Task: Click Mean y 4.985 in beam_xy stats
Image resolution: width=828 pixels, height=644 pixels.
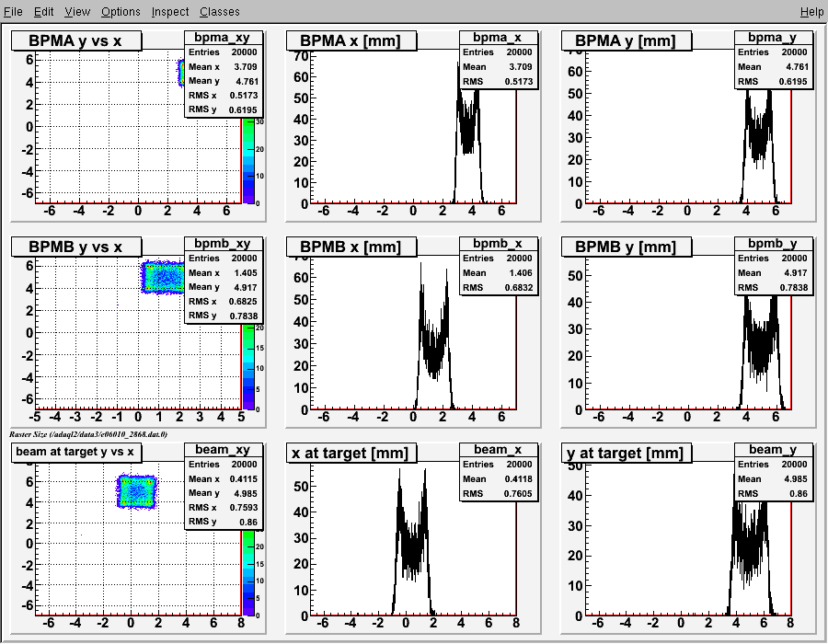Action: (223, 493)
